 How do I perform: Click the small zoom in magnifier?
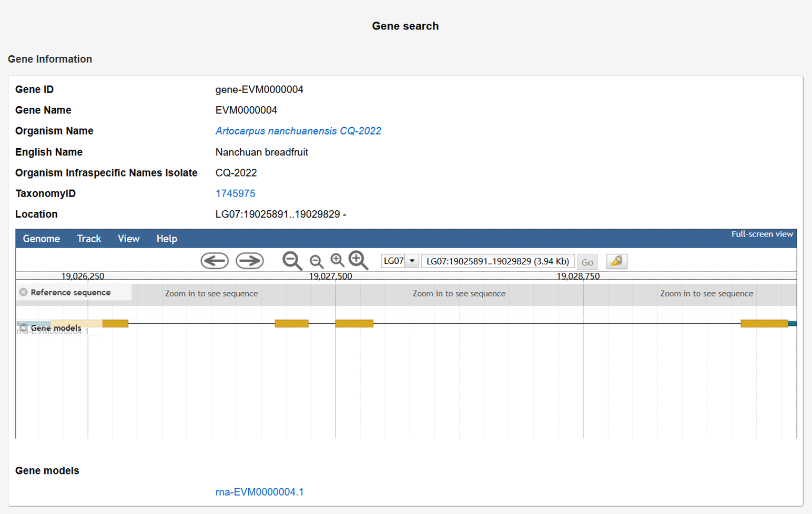point(337,260)
